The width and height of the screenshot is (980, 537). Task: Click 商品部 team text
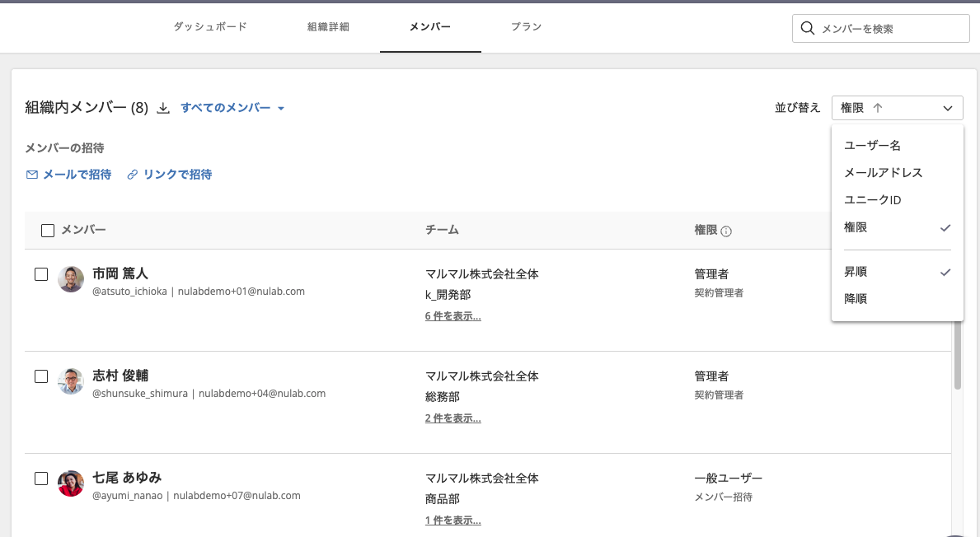click(x=442, y=499)
